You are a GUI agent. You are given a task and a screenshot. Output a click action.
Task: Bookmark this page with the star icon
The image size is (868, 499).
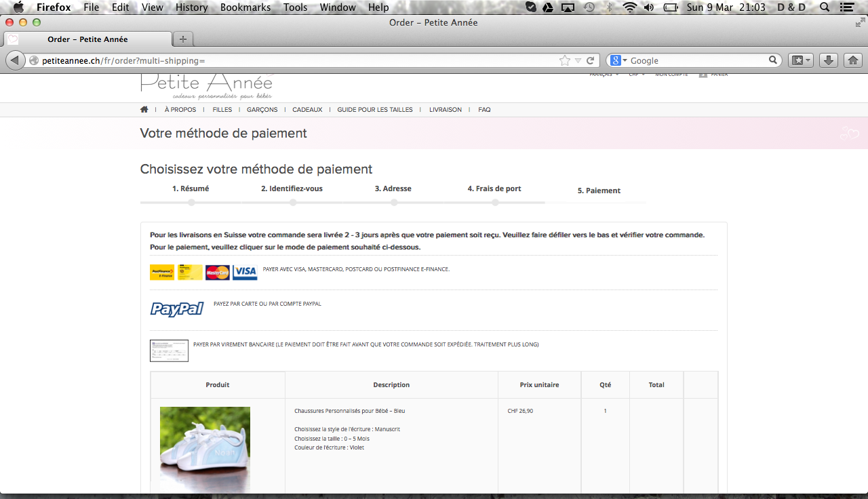pyautogui.click(x=564, y=60)
